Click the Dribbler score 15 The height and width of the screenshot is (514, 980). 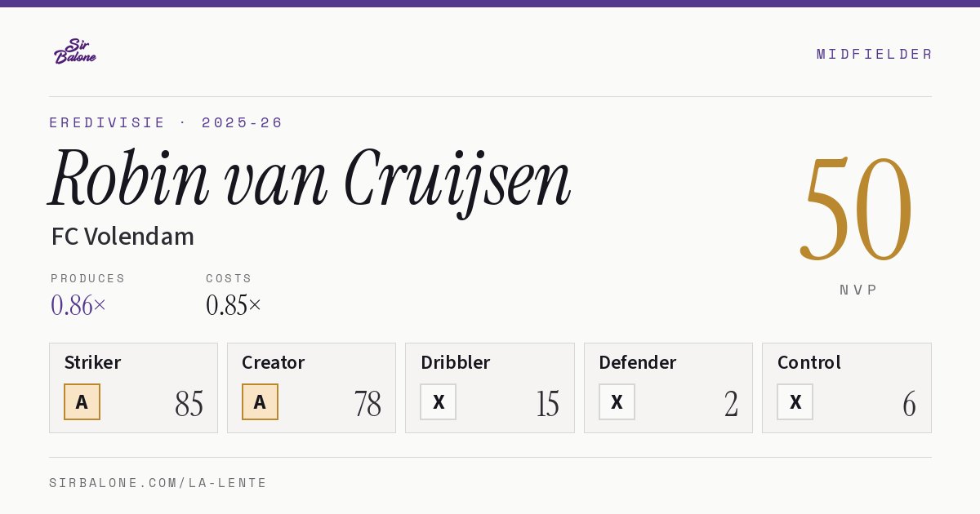(547, 404)
